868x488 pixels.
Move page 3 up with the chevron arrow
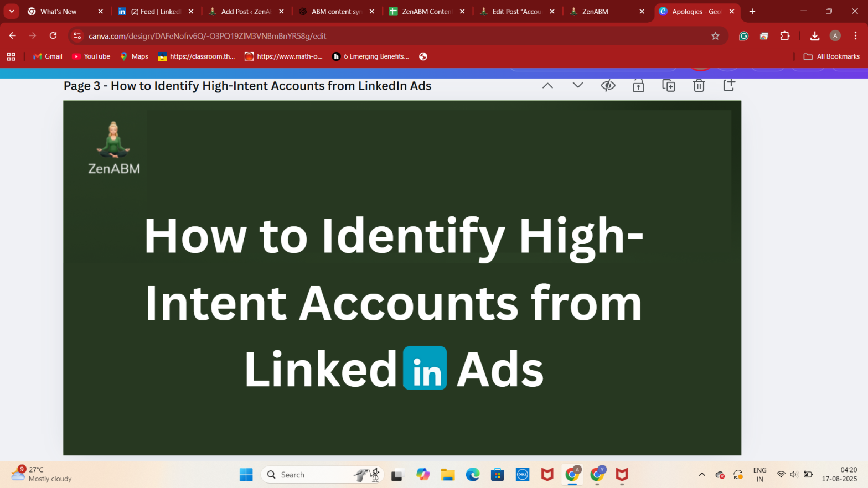547,86
